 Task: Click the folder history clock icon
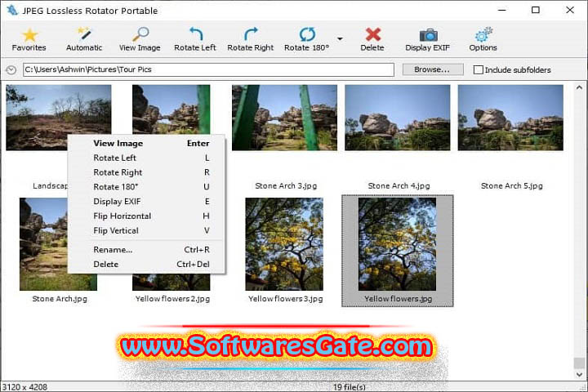point(11,69)
